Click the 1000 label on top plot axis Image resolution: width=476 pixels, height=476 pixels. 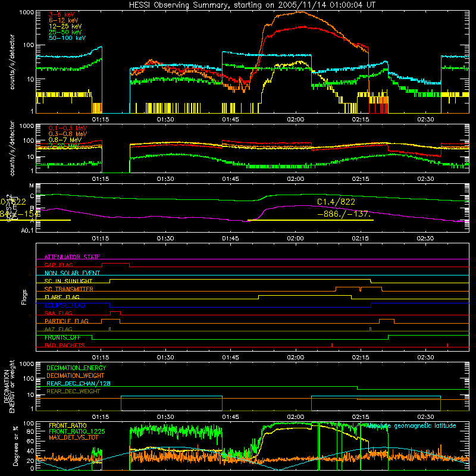click(26, 12)
